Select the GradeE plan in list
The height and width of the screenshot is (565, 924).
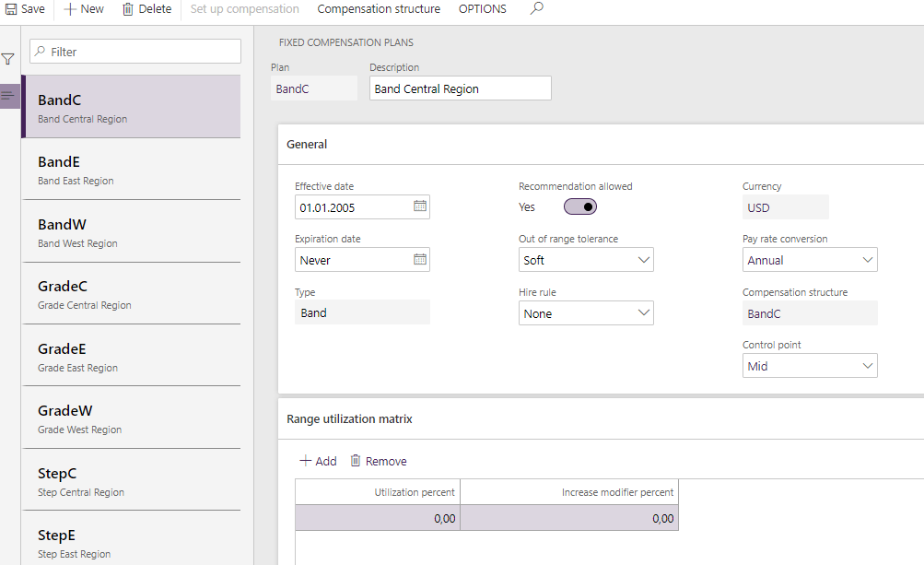131,356
